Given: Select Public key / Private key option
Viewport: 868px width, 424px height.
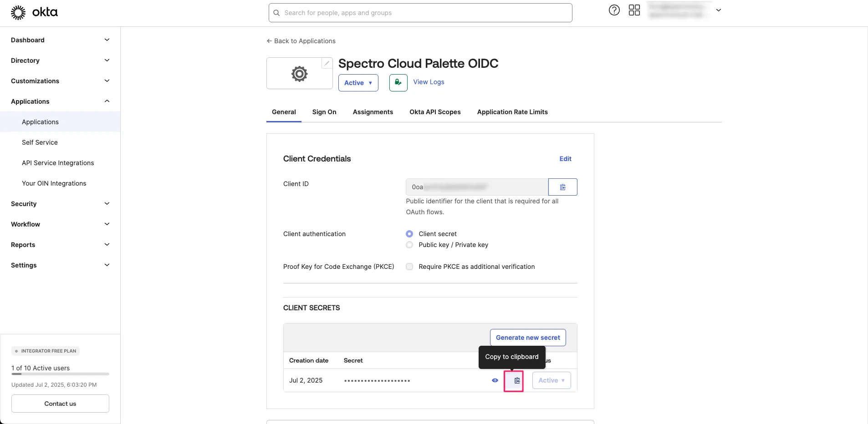Looking at the screenshot, I should pos(409,245).
